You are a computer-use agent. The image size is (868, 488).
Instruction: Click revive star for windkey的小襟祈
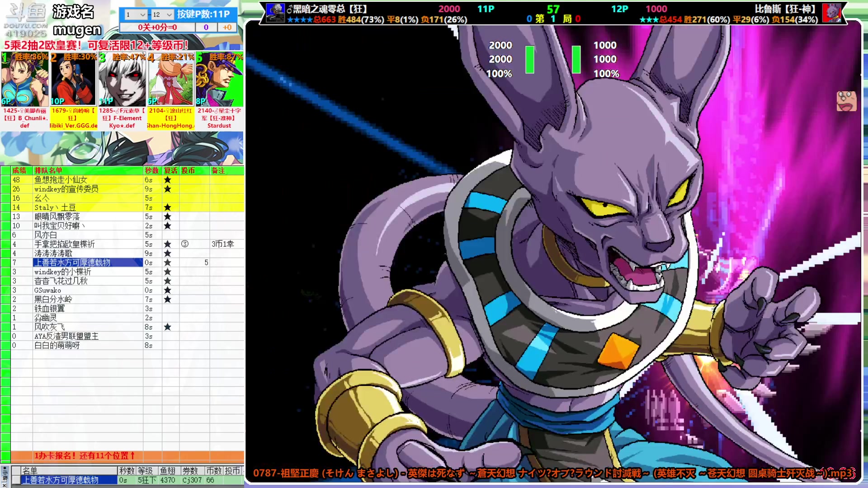pos(167,272)
